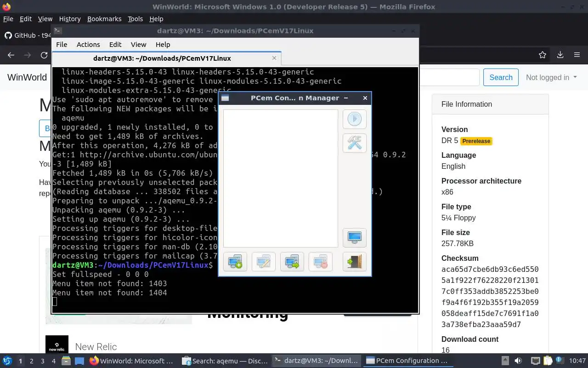This screenshot has width=588, height=368.
Task: Click the empty PCem machine list
Action: (x=281, y=178)
